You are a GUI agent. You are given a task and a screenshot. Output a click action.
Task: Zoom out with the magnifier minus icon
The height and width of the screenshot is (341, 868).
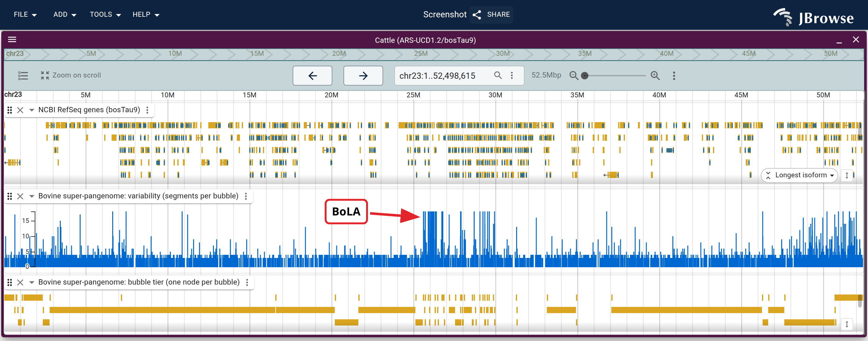pyautogui.click(x=573, y=75)
